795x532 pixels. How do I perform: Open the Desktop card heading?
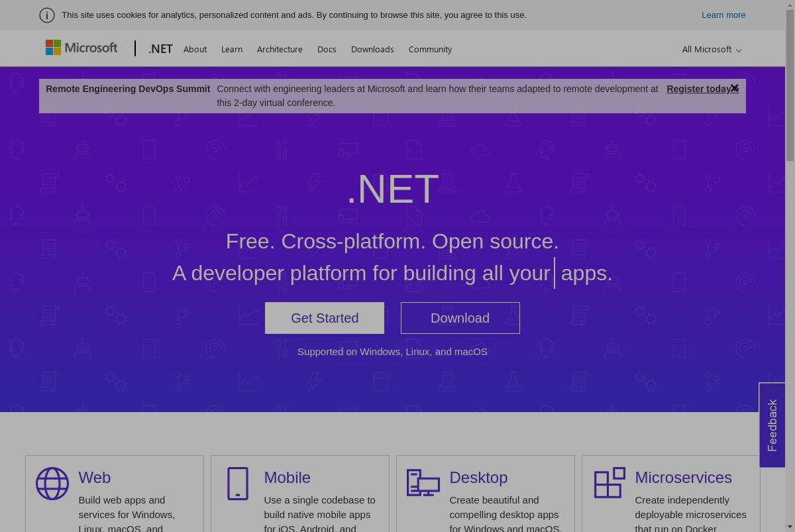pos(478,478)
